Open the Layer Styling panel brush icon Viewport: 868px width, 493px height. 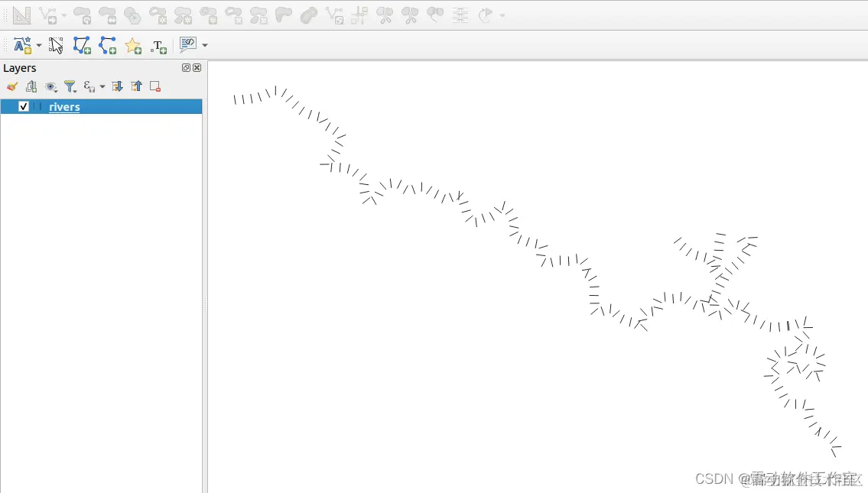point(12,86)
